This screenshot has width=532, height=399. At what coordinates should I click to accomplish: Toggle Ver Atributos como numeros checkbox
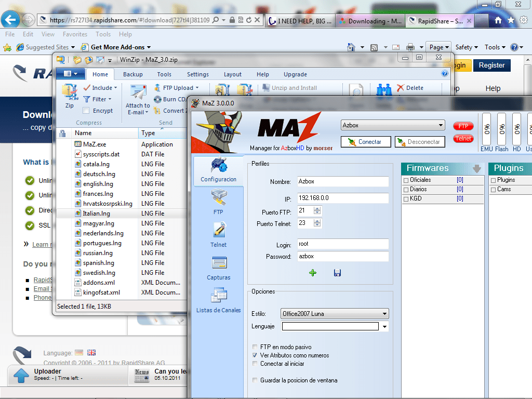tap(255, 355)
